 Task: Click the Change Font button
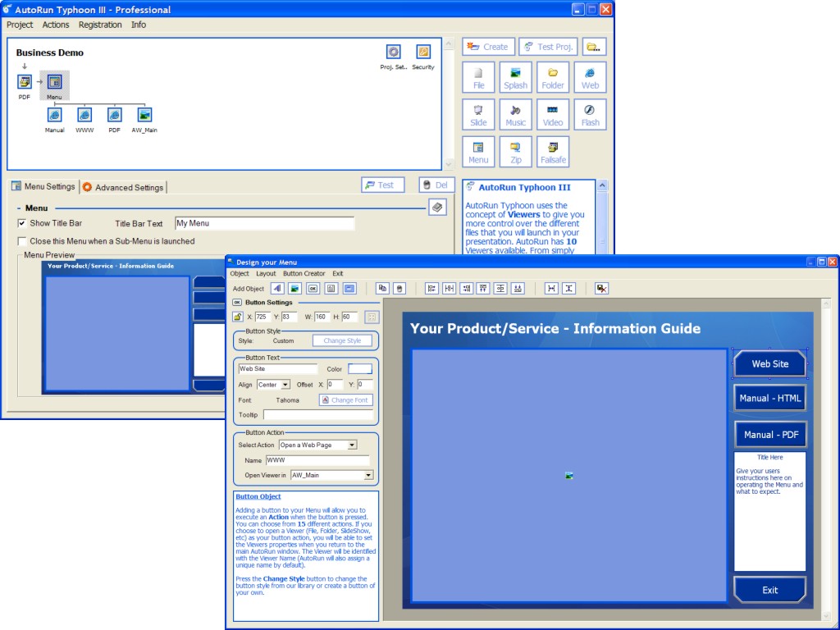pyautogui.click(x=346, y=399)
